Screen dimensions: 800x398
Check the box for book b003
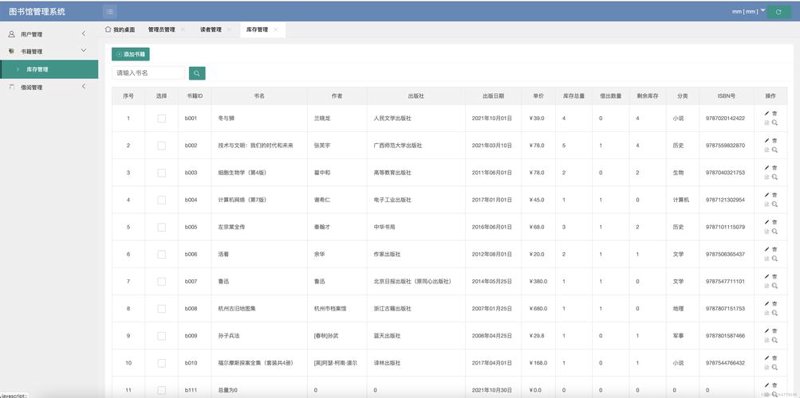[161, 173]
